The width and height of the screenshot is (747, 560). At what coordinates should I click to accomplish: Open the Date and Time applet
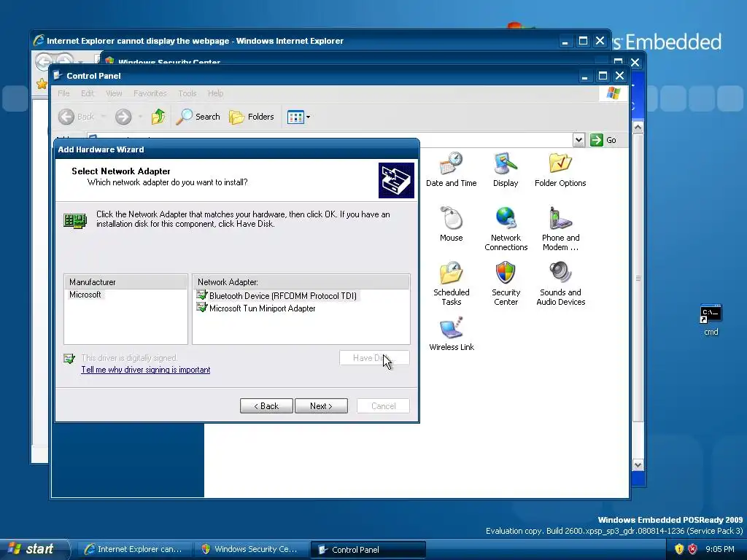(451, 169)
